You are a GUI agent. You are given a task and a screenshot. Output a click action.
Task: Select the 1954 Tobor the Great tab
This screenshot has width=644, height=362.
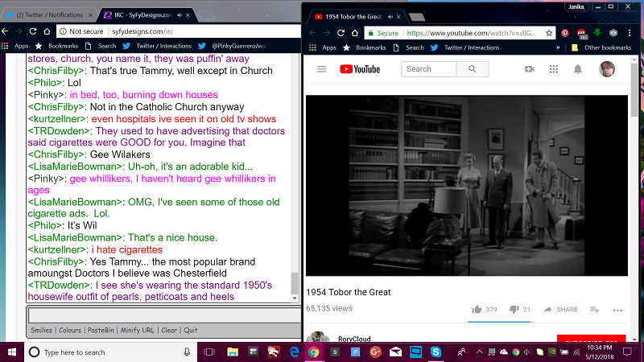(355, 17)
